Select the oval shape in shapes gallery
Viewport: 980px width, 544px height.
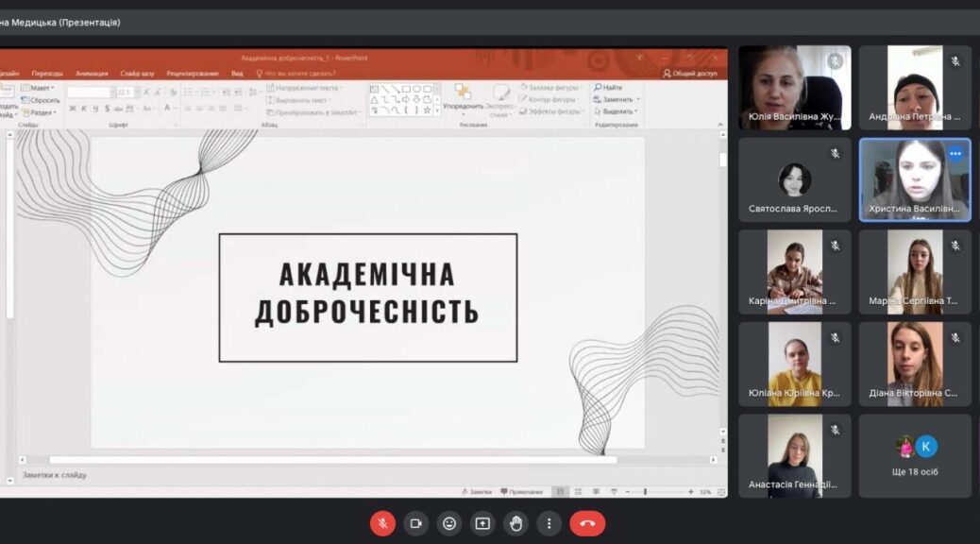(417, 89)
